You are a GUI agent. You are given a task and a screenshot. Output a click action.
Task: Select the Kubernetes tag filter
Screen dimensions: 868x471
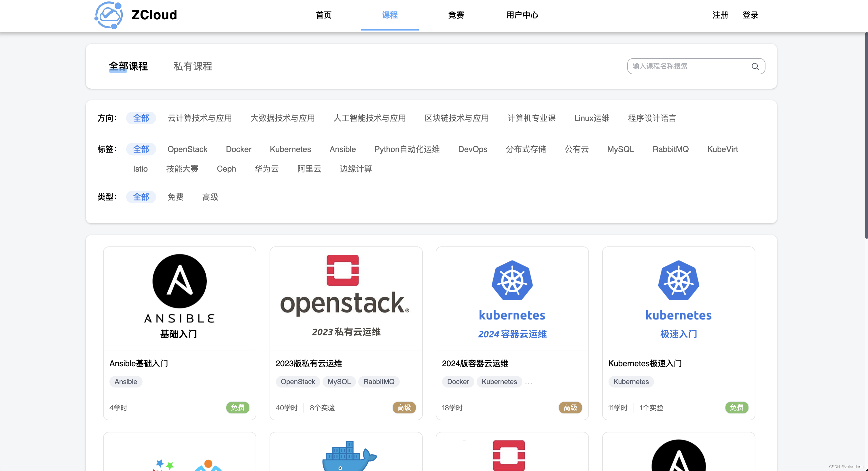point(290,149)
